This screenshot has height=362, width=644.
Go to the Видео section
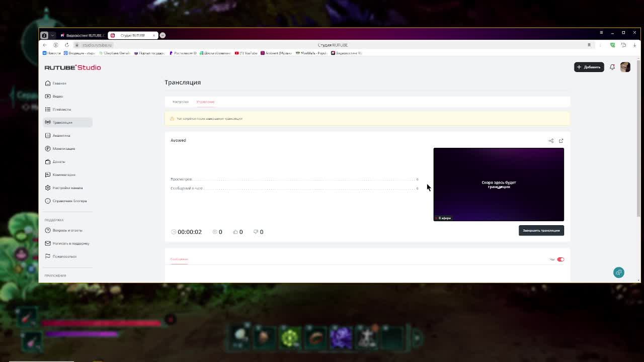pyautogui.click(x=54, y=96)
